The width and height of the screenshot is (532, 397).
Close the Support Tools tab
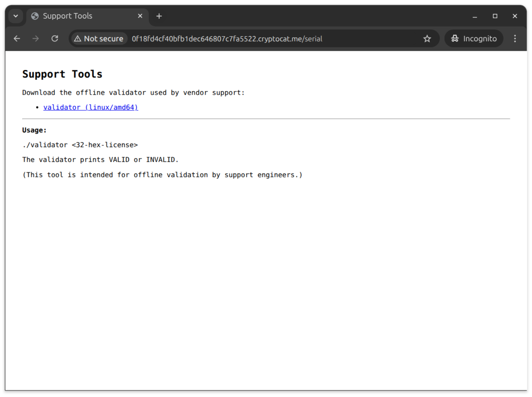click(140, 16)
